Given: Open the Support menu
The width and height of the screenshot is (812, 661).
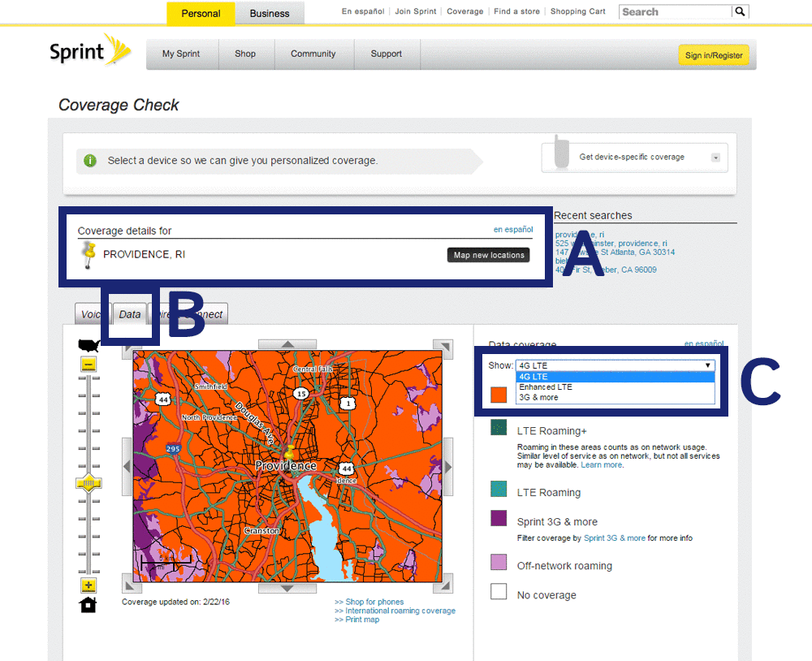Looking at the screenshot, I should coord(387,54).
